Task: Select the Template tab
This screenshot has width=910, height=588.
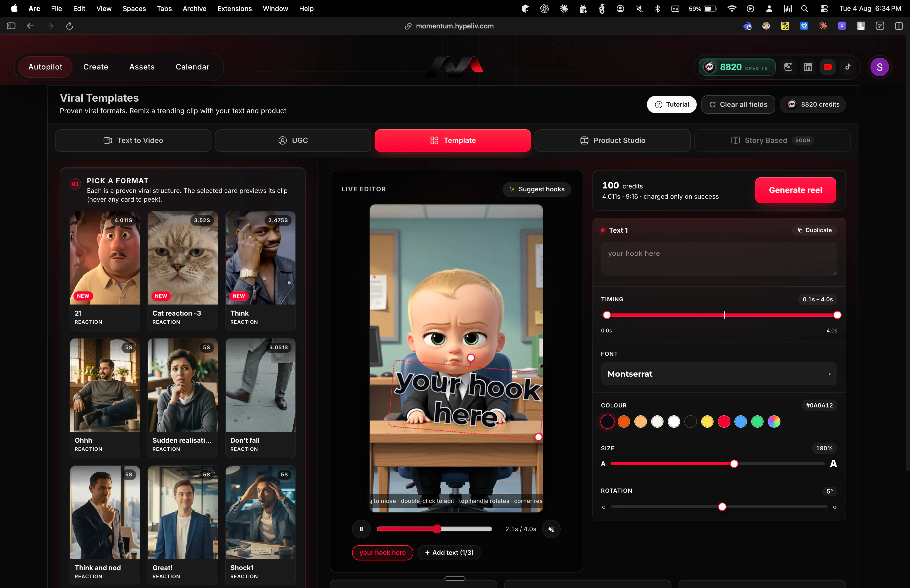Action: click(453, 141)
